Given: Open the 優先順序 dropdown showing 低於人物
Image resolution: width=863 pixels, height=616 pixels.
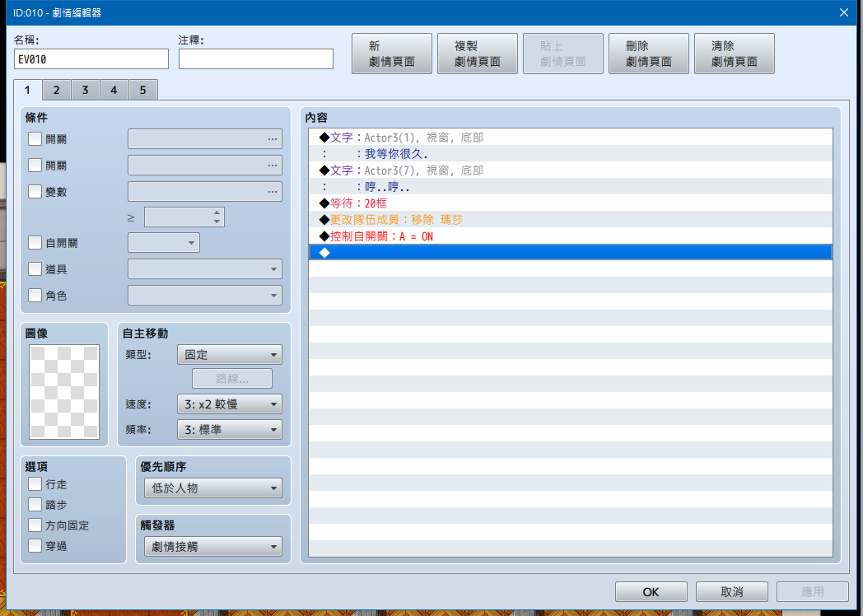Looking at the screenshot, I should (213, 488).
